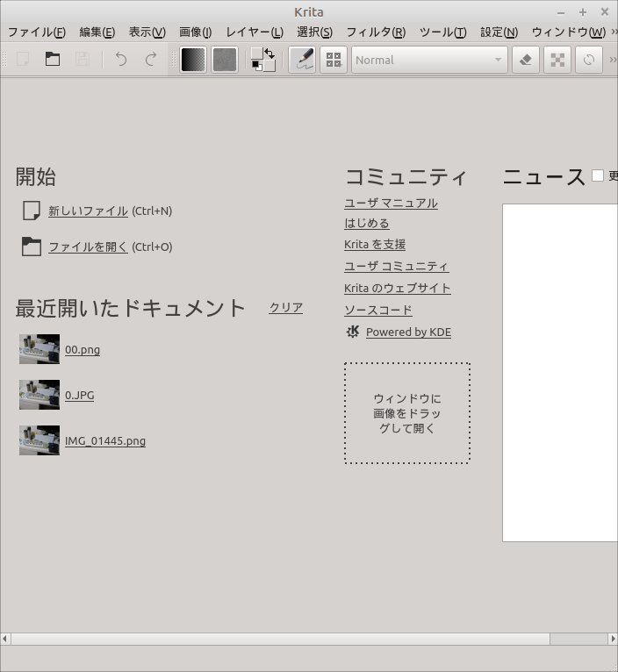The height and width of the screenshot is (672, 618).
Task: Open the はじめる link
Action: pos(367,224)
